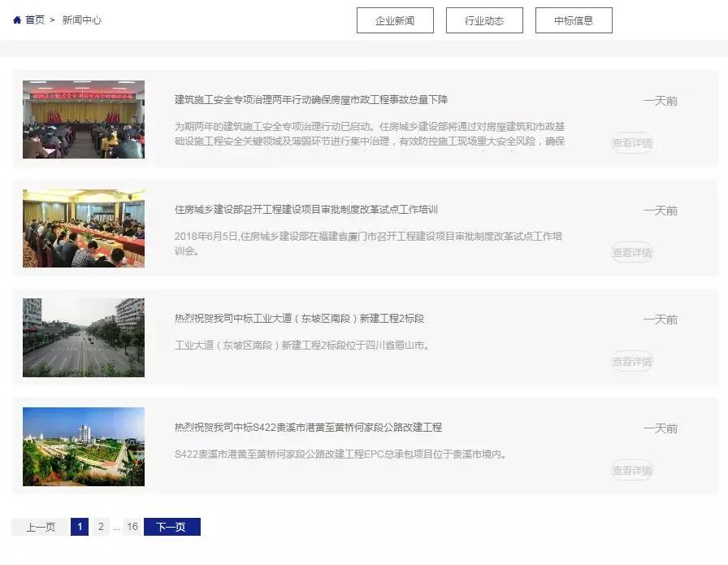Screen dimensions: 728x565
Task: Switch to 中标信息 tab
Action: point(574,20)
